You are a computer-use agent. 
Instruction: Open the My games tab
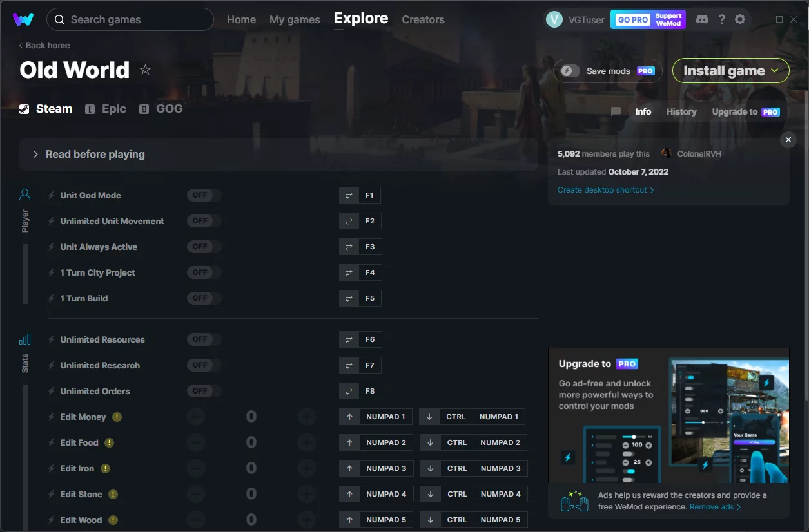(295, 19)
